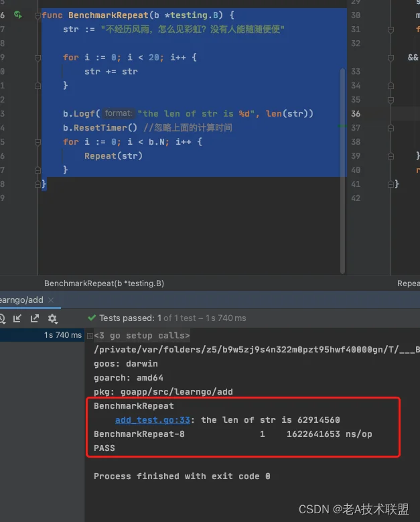Viewport: 420px width, 522px height.
Task: Toggle fold marker beside '&&' in right editor
Action: [x=391, y=58]
